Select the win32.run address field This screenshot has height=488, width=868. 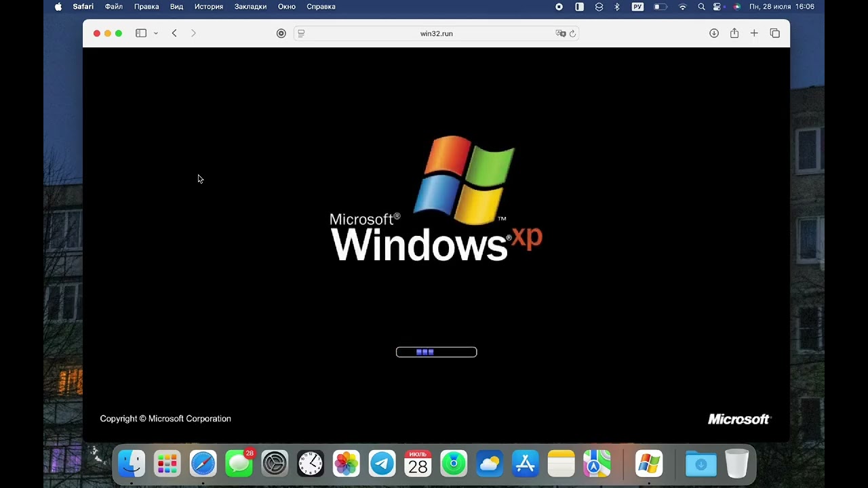(x=437, y=33)
